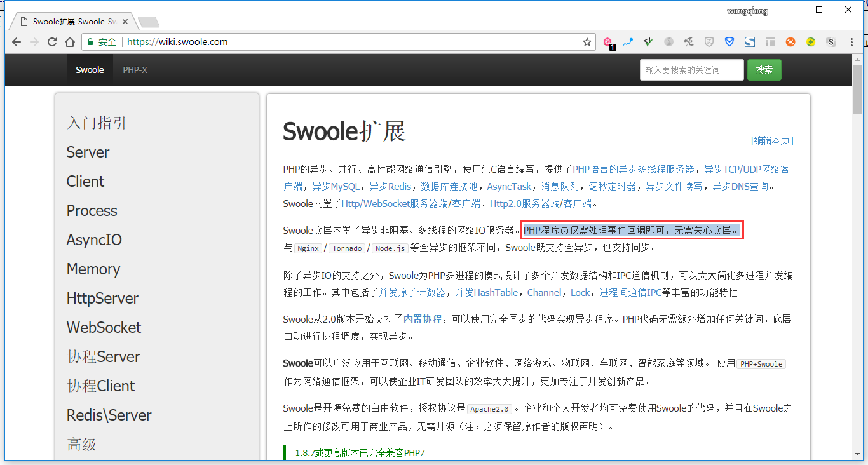Click the green 搜索 search button
Image resolution: width=868 pixels, height=465 pixels.
[764, 70]
